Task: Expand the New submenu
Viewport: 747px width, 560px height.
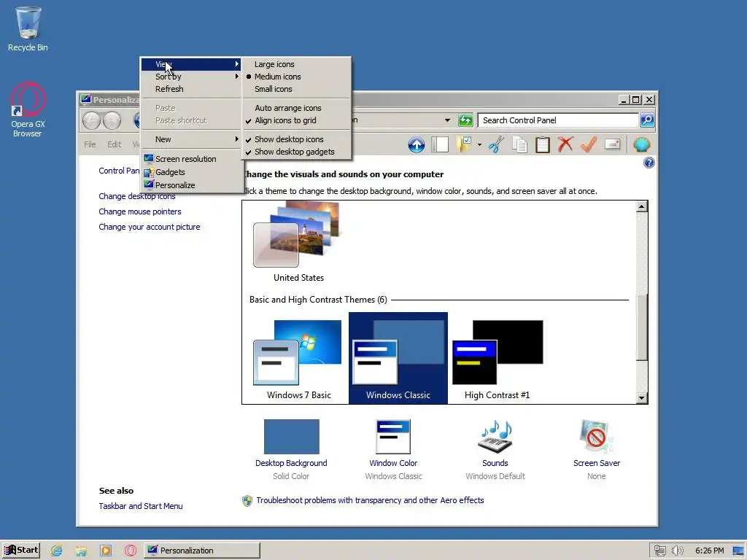Action: pos(191,139)
